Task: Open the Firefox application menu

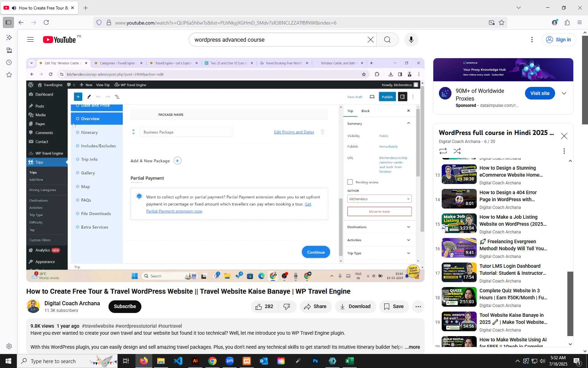Action: pyautogui.click(x=580, y=22)
